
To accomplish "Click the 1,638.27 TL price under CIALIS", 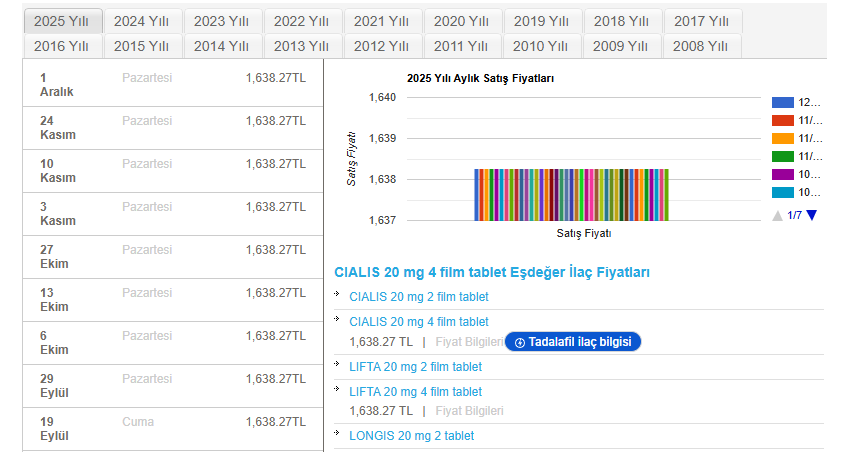I will click(x=381, y=342).
